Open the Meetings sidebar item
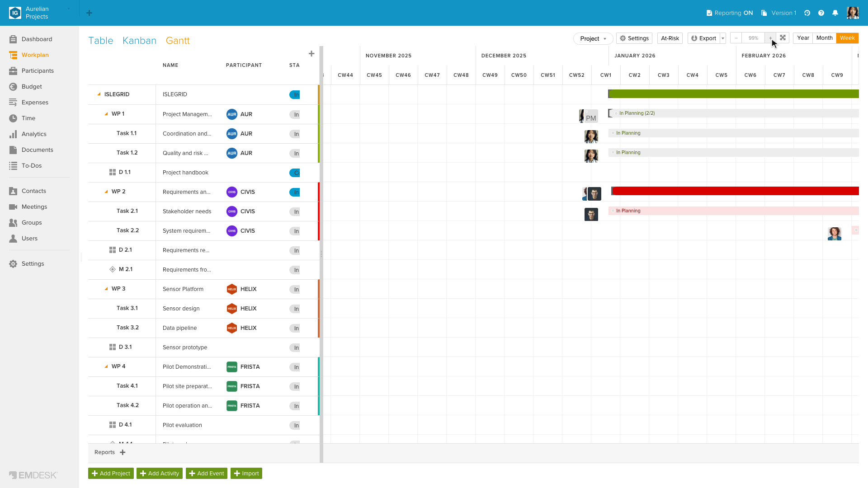Image resolution: width=868 pixels, height=488 pixels. 34,207
